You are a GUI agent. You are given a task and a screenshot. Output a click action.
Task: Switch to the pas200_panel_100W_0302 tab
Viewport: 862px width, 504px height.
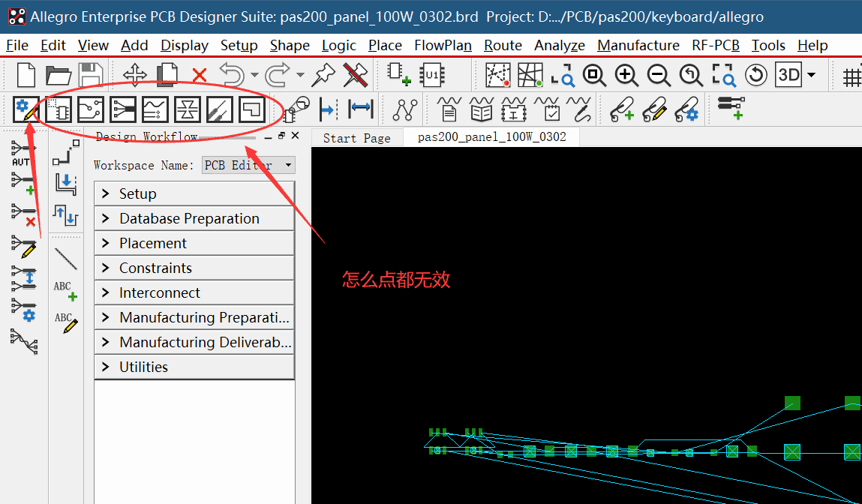tap(491, 136)
